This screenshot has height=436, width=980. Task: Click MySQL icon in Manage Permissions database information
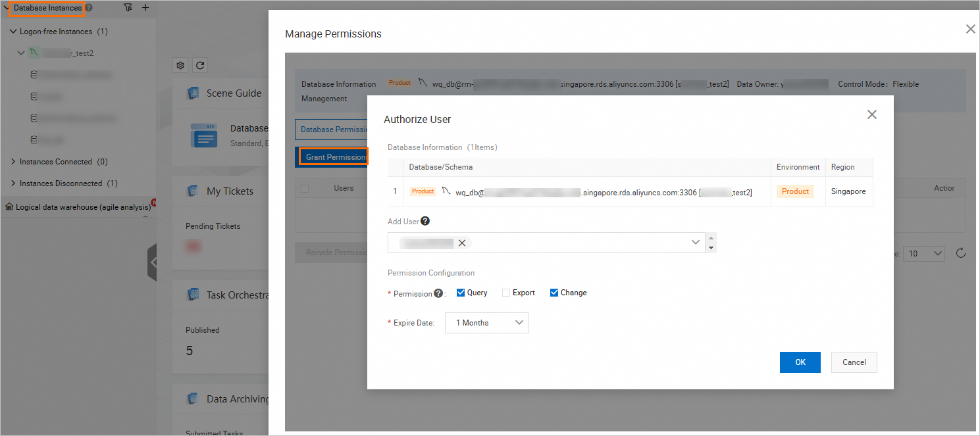pyautogui.click(x=423, y=83)
